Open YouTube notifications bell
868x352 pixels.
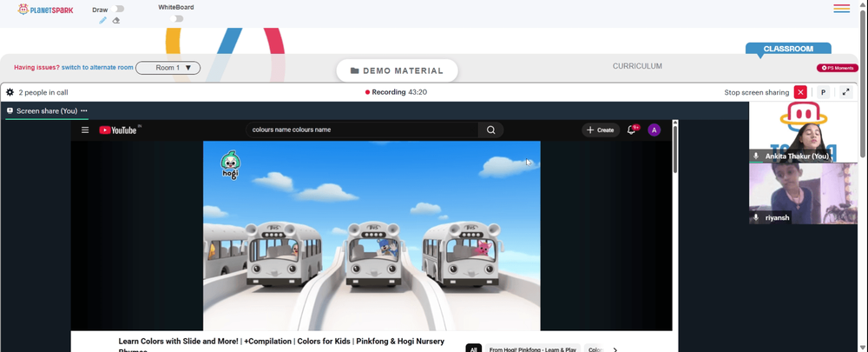coord(631,130)
